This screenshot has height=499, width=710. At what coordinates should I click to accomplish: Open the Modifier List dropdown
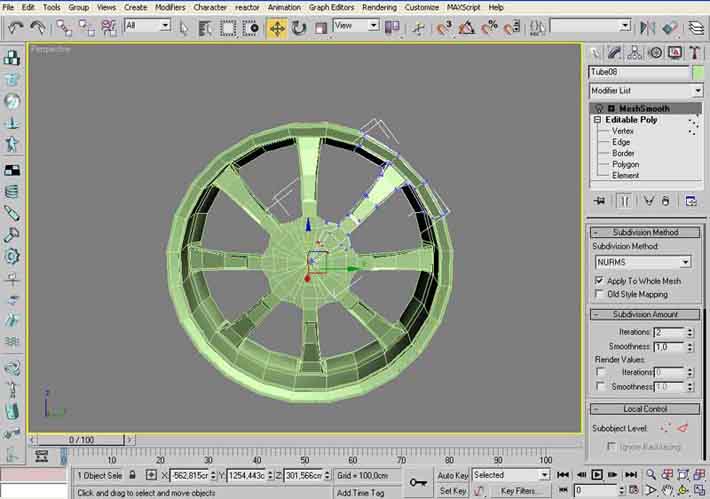point(645,91)
